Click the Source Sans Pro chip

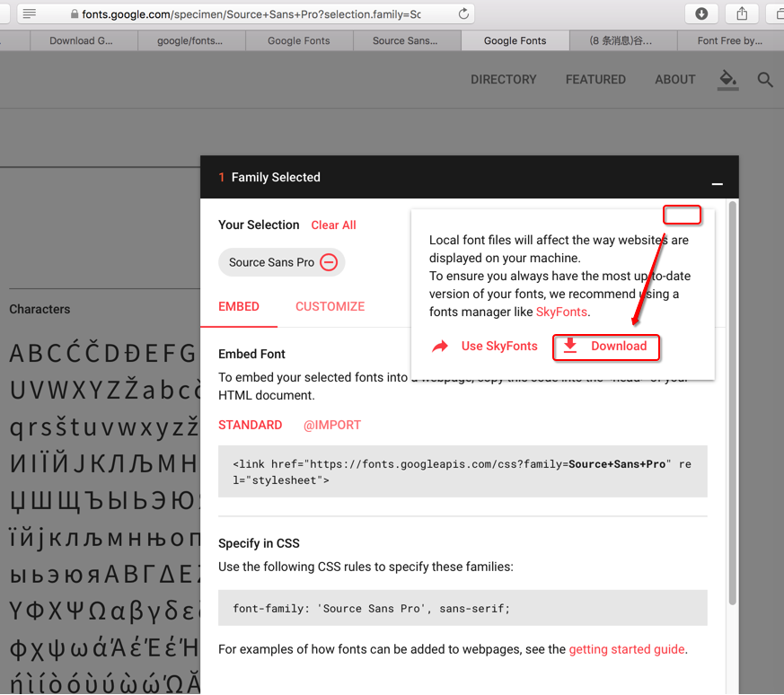(x=281, y=262)
